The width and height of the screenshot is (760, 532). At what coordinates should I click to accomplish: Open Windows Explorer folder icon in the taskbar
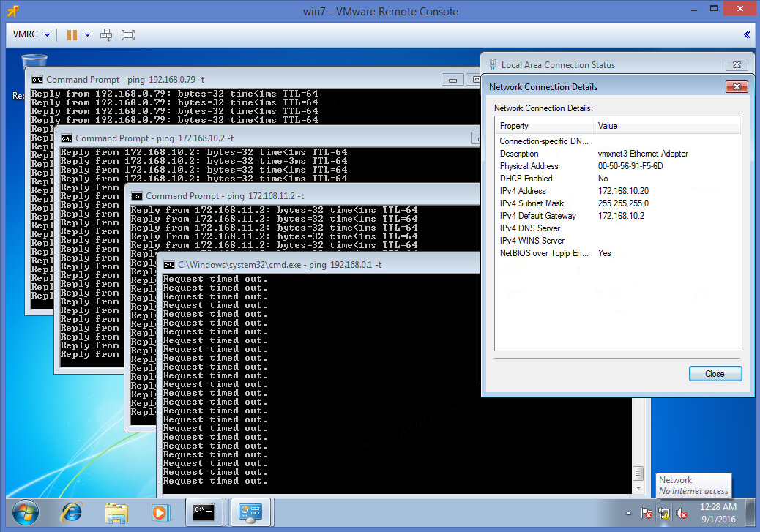[x=117, y=512]
